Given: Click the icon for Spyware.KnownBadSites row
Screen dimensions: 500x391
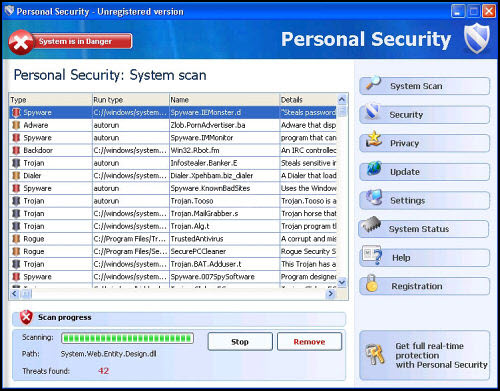Looking at the screenshot, I should point(16,188).
